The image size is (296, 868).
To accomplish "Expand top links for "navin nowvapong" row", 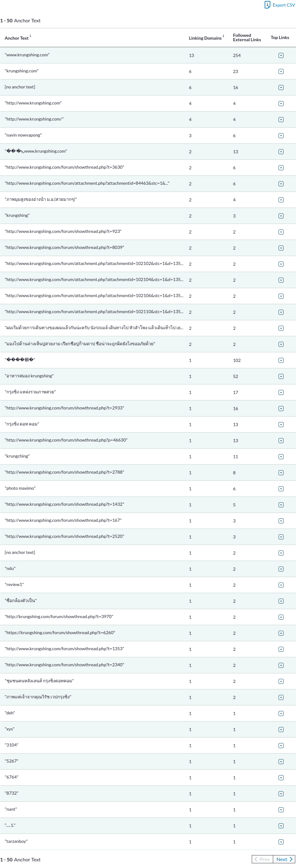I will [281, 136].
